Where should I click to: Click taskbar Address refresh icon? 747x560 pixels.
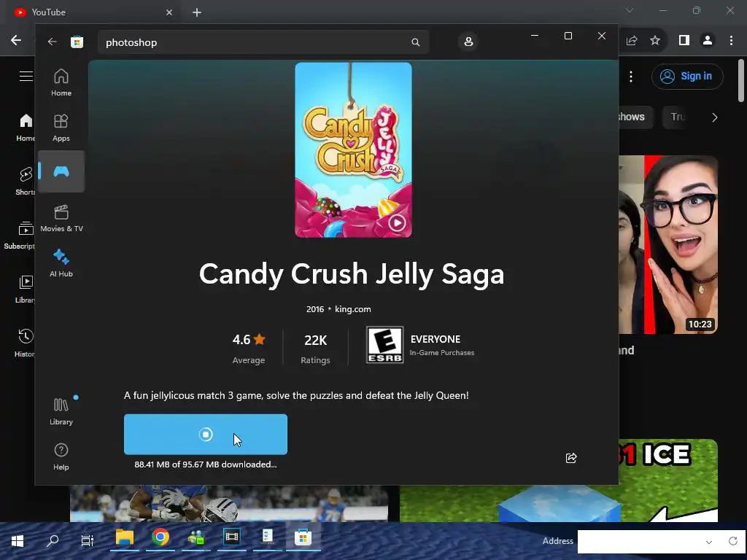(732, 542)
